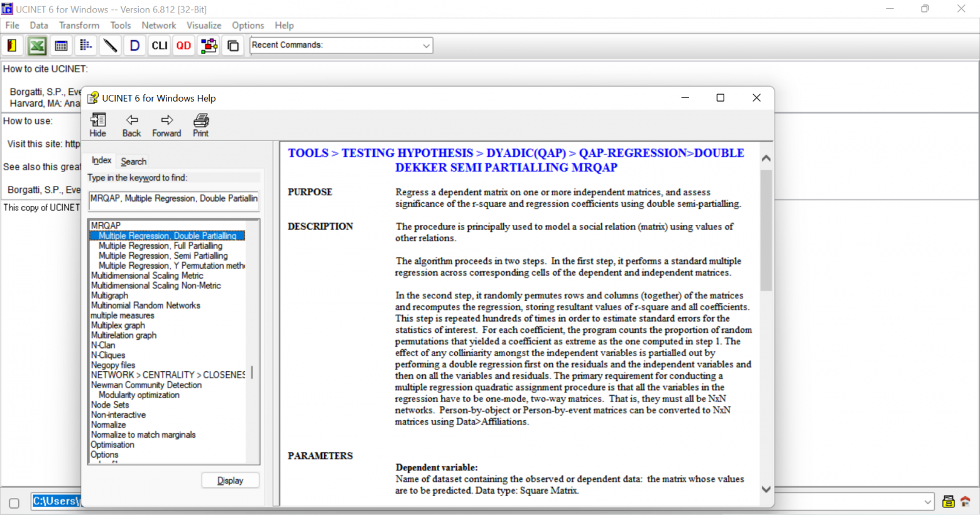Maximize the UCINET Help window
The height and width of the screenshot is (515, 980).
(721, 98)
